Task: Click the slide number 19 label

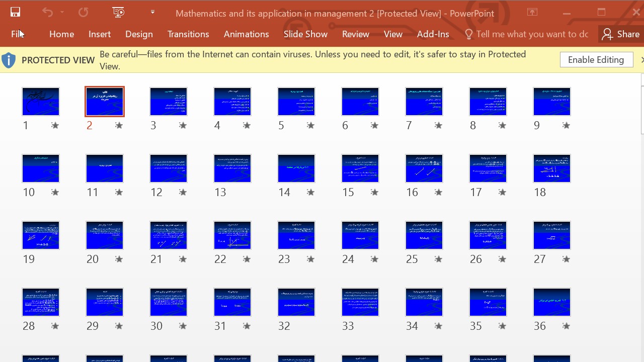Action: (x=29, y=259)
